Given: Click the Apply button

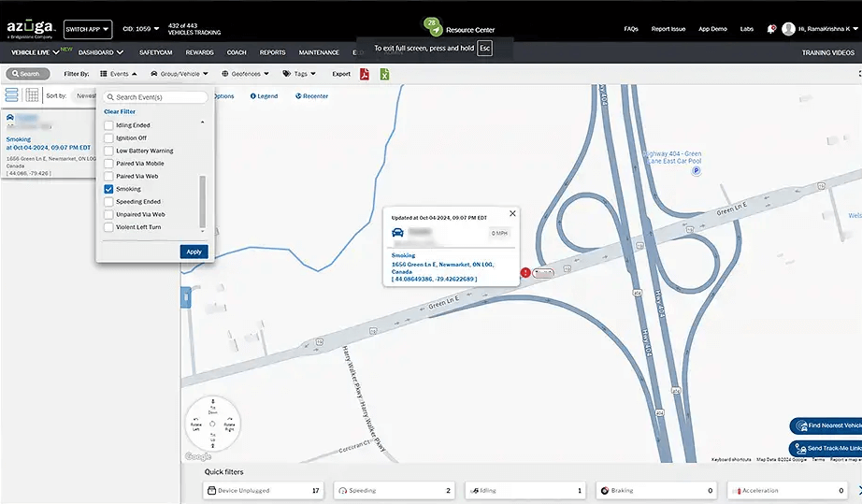Looking at the screenshot, I should click(194, 252).
